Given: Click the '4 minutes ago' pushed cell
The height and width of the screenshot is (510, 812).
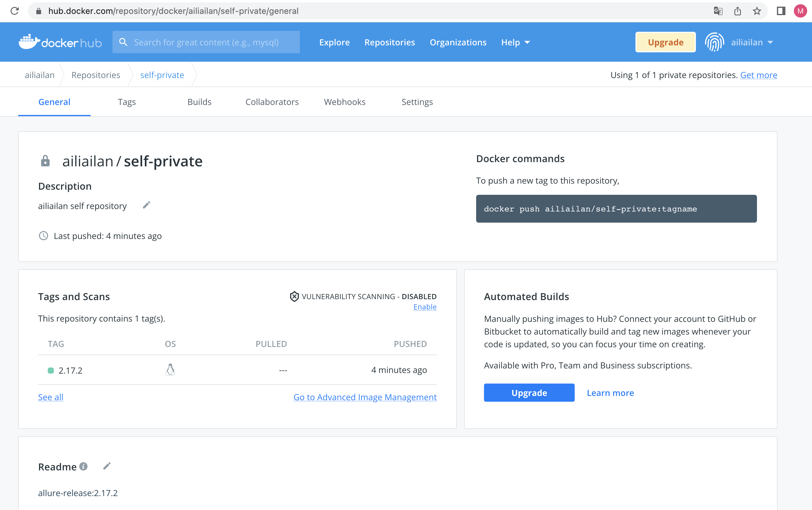Looking at the screenshot, I should pos(399,370).
